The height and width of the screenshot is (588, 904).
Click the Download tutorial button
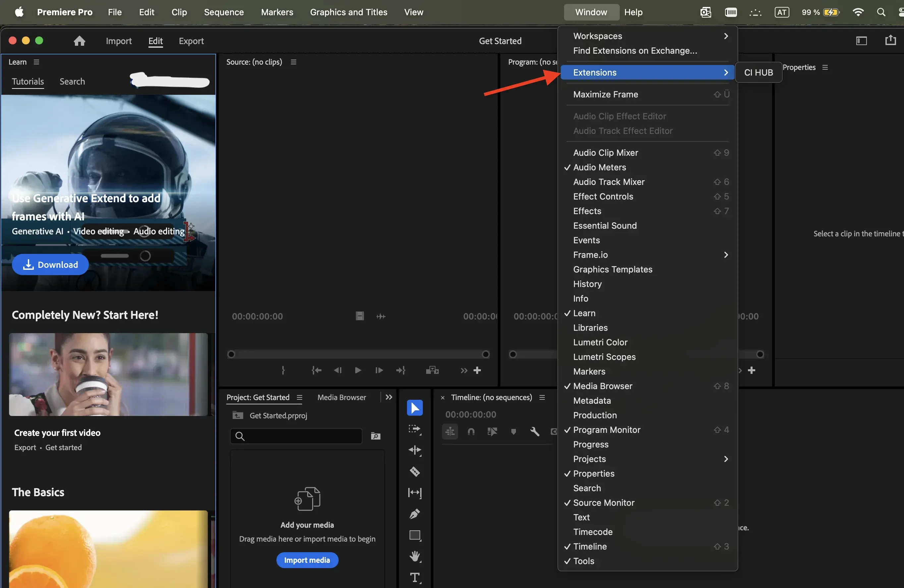point(50,265)
